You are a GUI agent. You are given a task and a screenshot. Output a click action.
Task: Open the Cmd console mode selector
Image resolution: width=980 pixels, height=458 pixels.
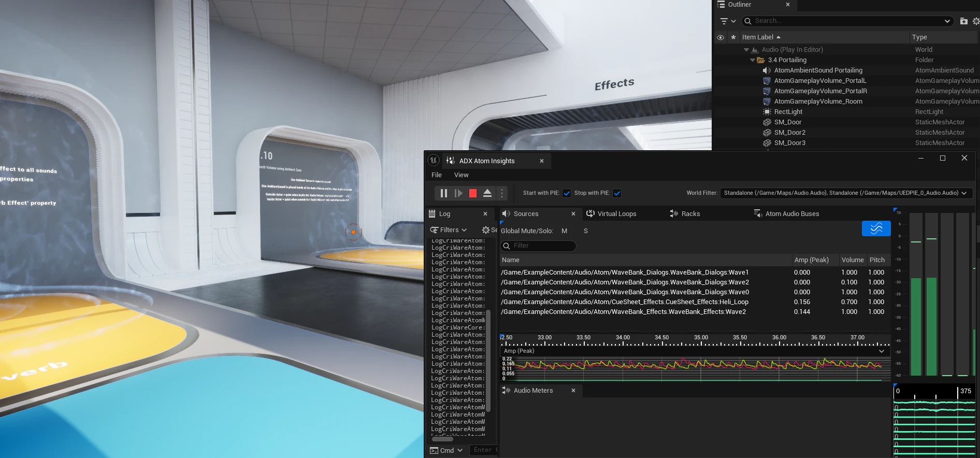click(446, 451)
